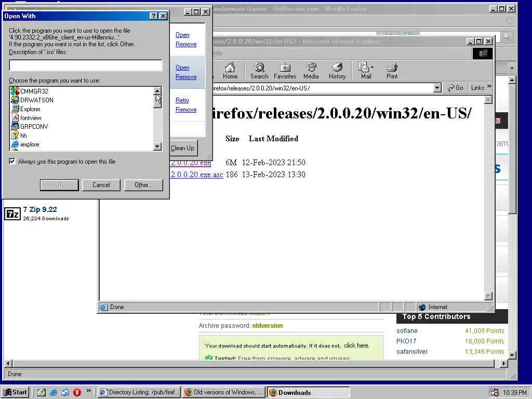Viewport: 532px width, 399px height.
Task: Launch Outlook Express from the Quick Launch bar
Action: (x=65, y=392)
